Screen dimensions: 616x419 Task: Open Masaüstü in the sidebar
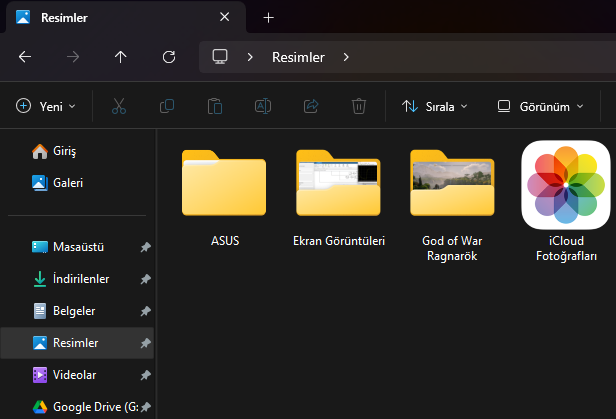click(x=77, y=247)
